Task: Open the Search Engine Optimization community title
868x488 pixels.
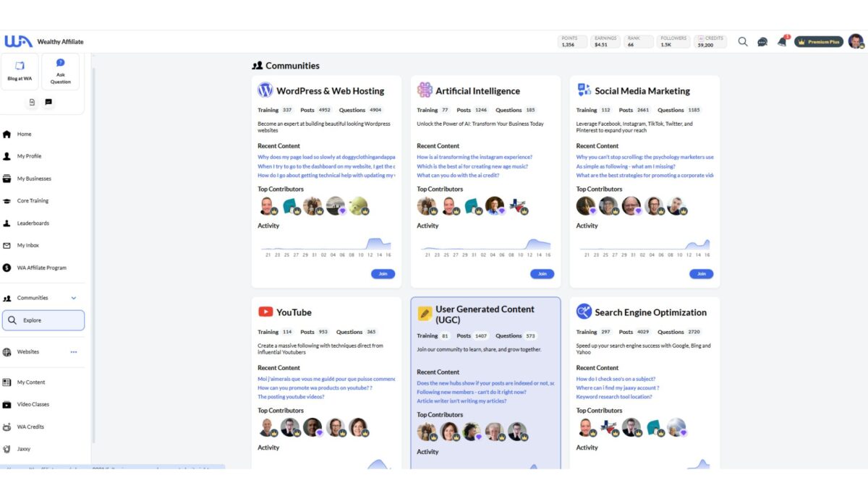Action: point(650,312)
